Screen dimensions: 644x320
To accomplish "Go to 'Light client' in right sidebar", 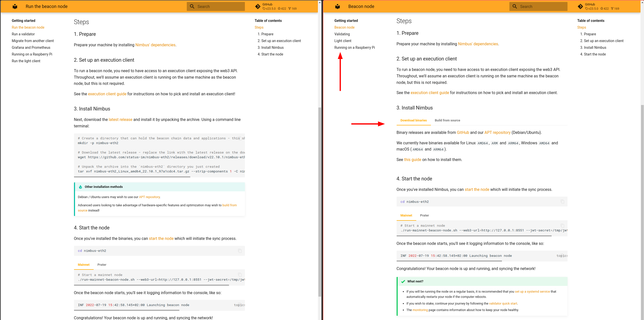I will click(342, 41).
